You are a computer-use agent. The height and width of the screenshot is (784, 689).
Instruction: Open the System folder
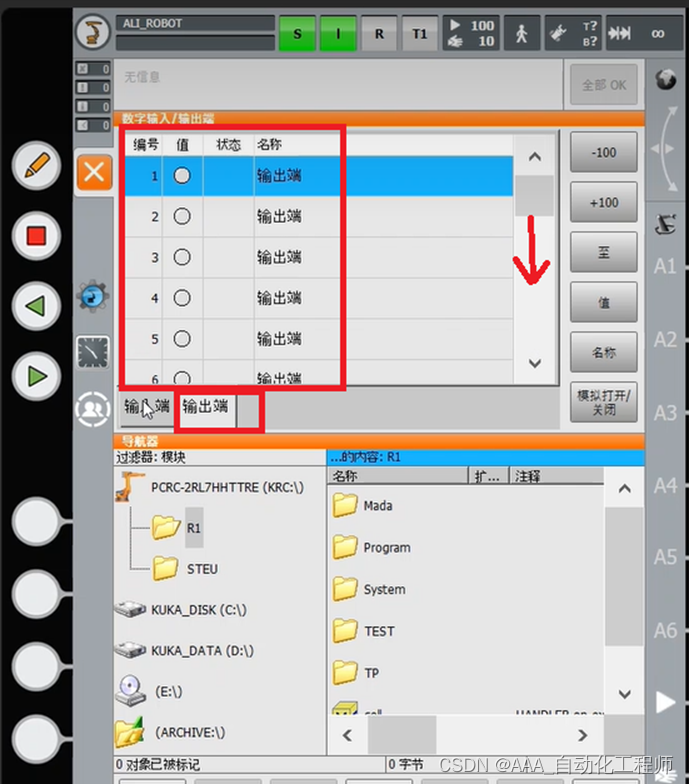pos(384,590)
